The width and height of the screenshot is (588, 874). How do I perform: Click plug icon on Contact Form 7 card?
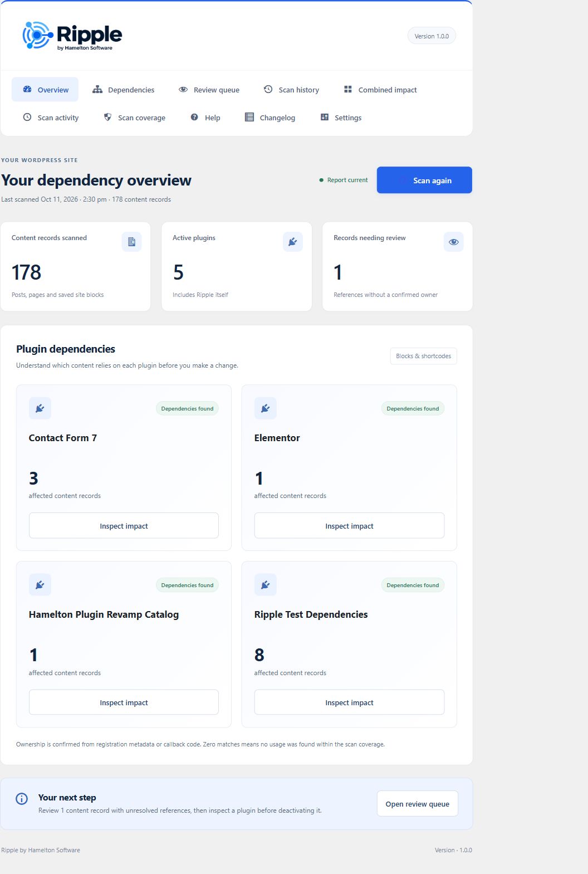40,408
